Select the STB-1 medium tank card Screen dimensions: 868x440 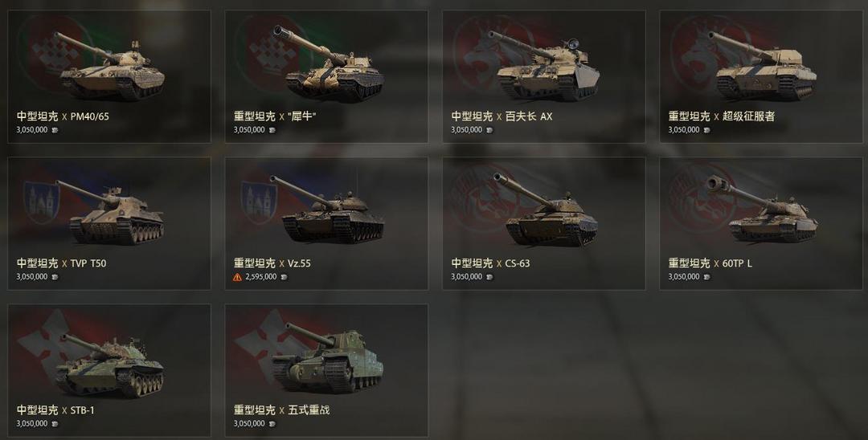click(x=109, y=370)
